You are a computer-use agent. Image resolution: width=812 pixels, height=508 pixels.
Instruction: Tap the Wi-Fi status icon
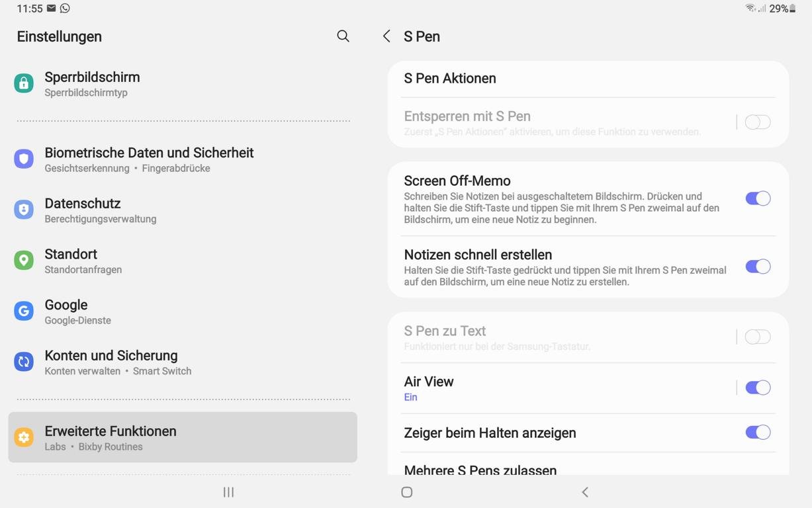pos(750,9)
